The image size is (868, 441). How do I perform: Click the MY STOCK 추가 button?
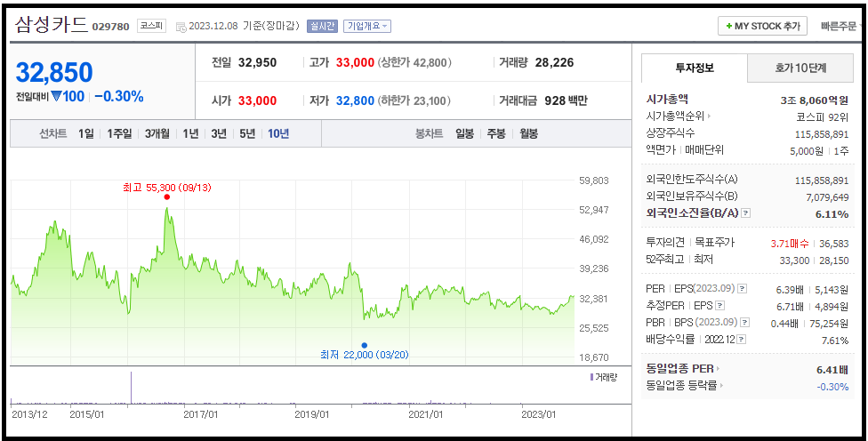(x=762, y=26)
